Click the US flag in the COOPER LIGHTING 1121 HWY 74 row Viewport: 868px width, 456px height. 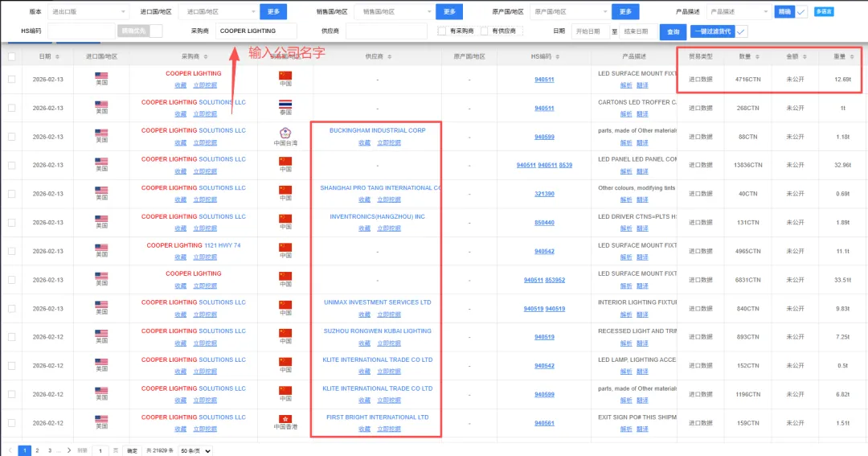tap(101, 247)
